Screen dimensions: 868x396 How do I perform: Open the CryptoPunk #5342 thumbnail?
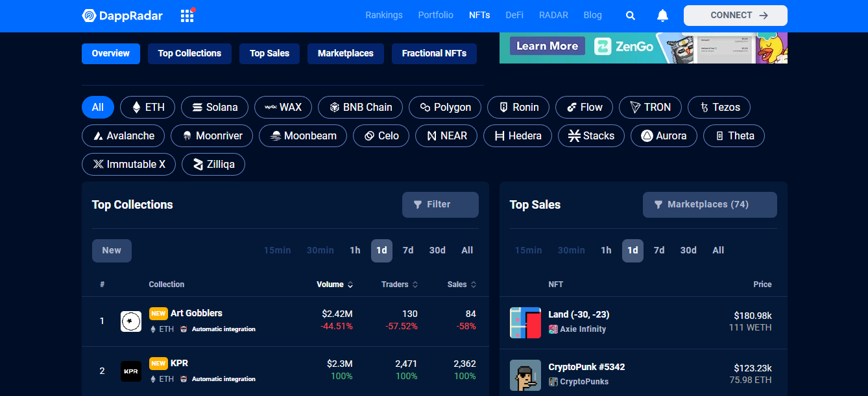tap(525, 375)
